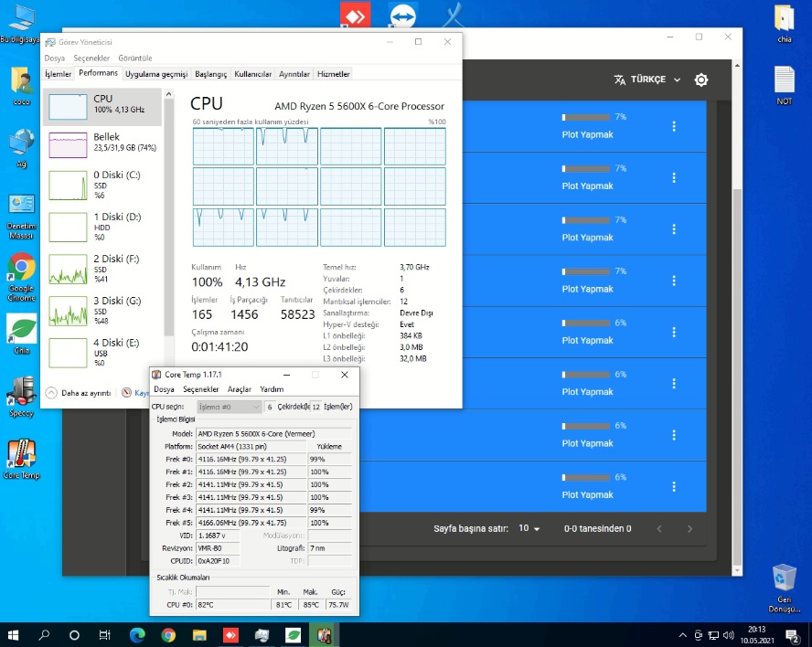Open the Chia settings gear icon
This screenshot has width=812, height=647.
point(700,80)
